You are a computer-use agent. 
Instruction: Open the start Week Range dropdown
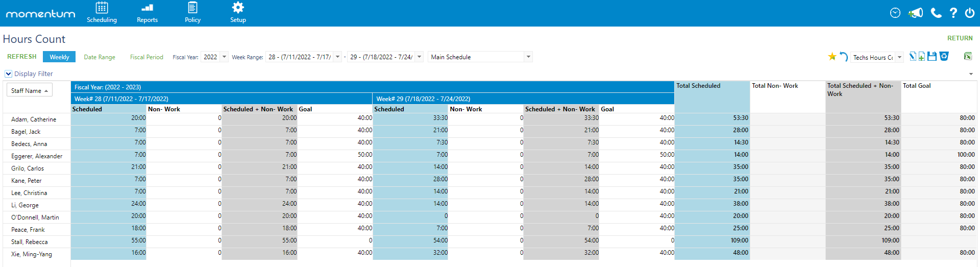(337, 57)
